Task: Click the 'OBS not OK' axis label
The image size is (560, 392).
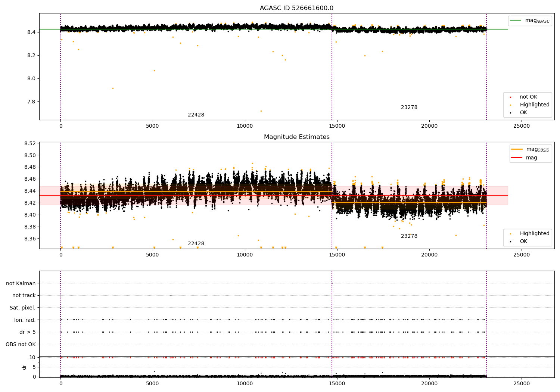Action: (x=21, y=345)
